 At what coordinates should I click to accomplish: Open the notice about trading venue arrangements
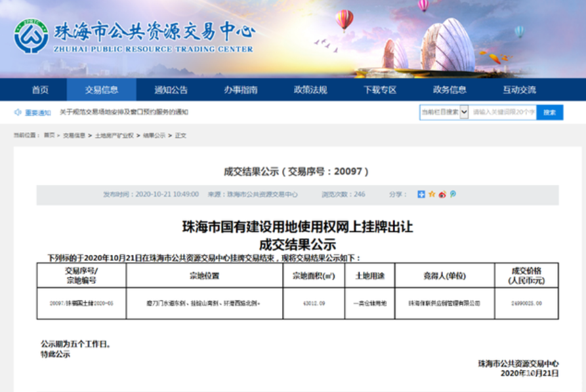[124, 112]
